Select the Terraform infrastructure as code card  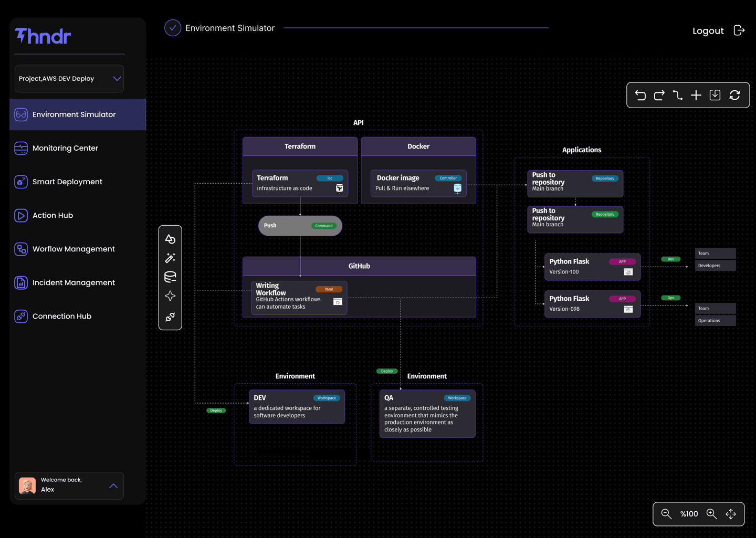point(300,183)
